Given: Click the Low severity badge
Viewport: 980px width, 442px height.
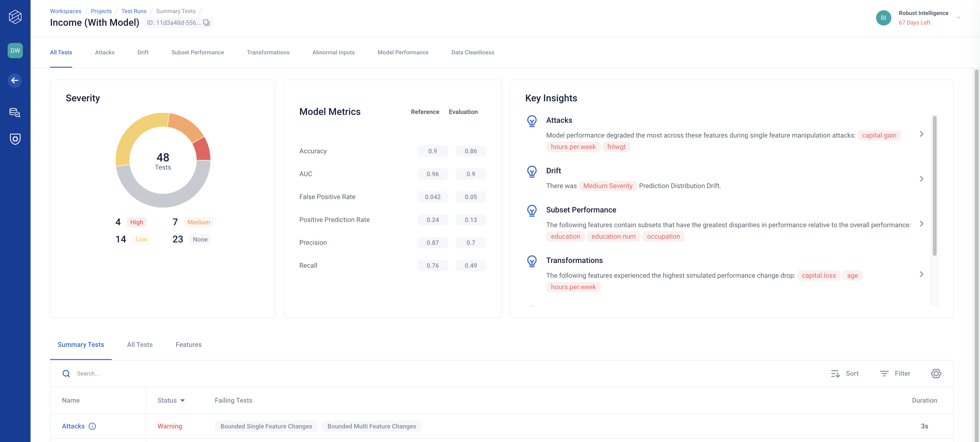Looking at the screenshot, I should click(x=141, y=239).
